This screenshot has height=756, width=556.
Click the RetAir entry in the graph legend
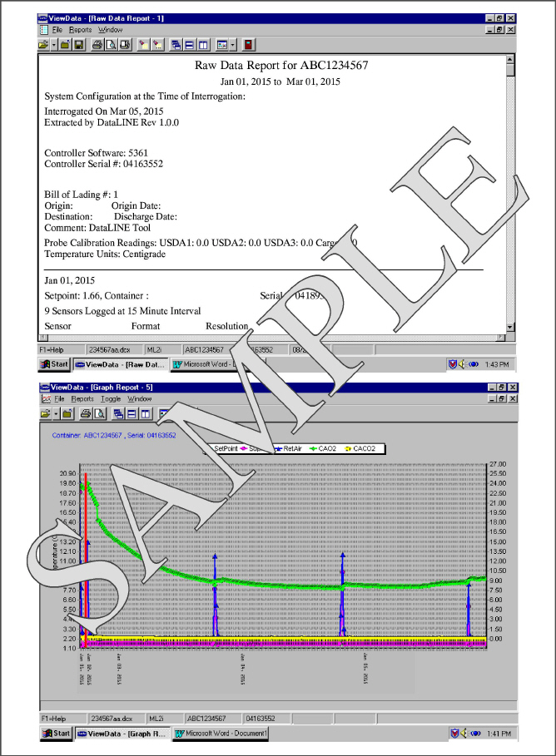289,449
